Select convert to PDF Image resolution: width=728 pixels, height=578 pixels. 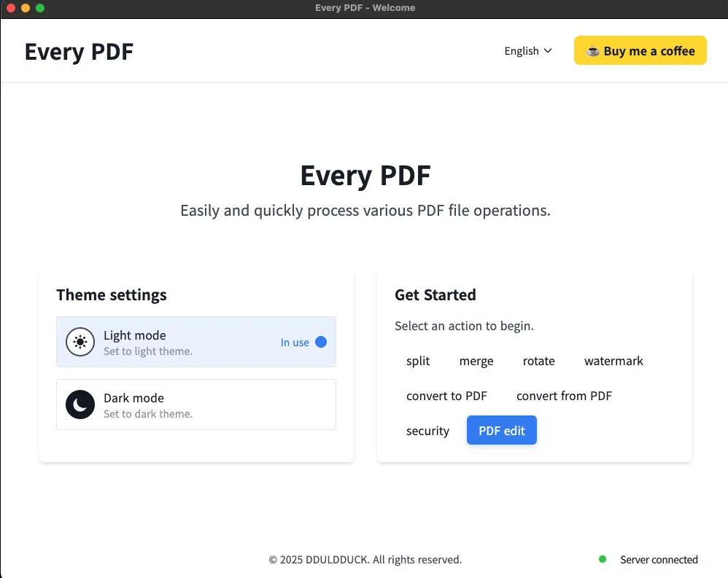[x=446, y=396]
